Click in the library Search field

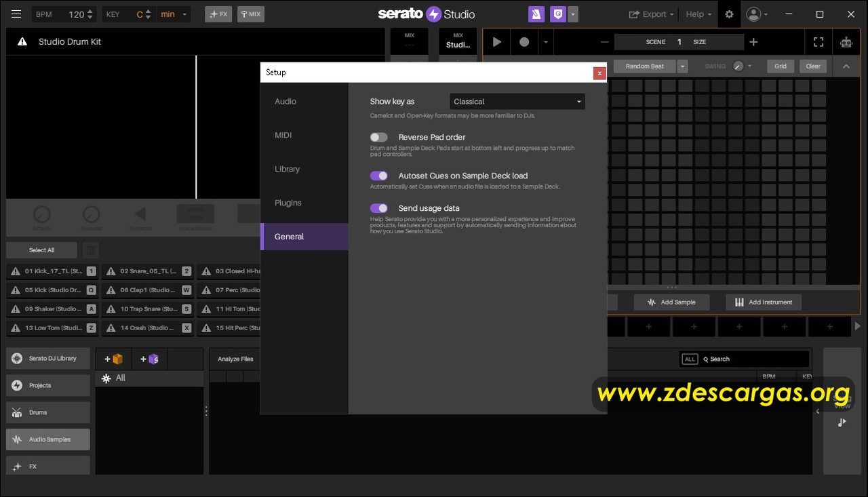[x=755, y=359]
